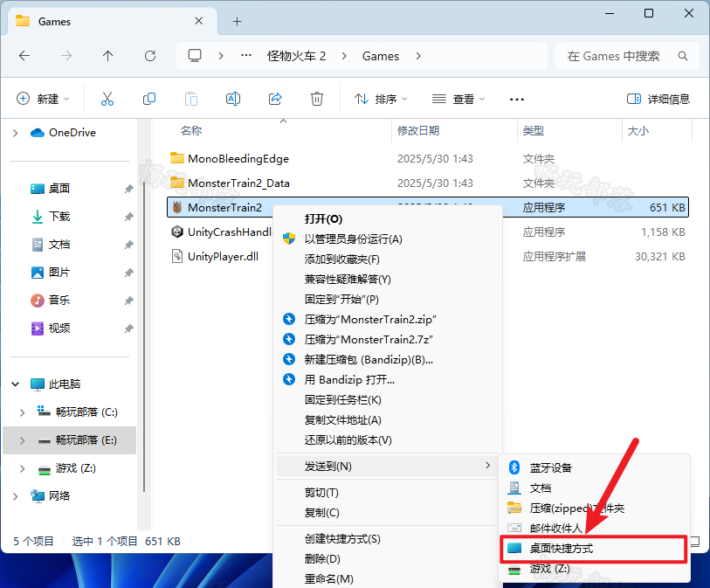Unpin 音乐 using its pin icon
The width and height of the screenshot is (710, 588).
[x=129, y=301]
